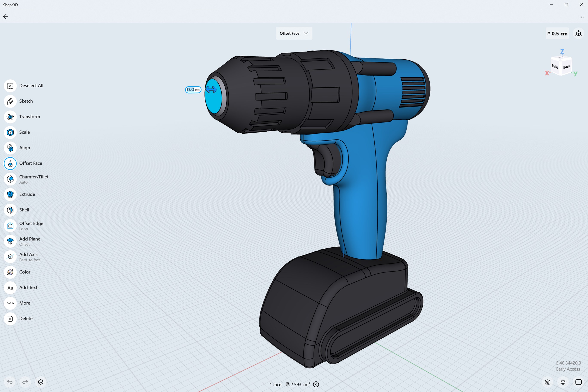Click the Deselect All label

click(x=31, y=86)
